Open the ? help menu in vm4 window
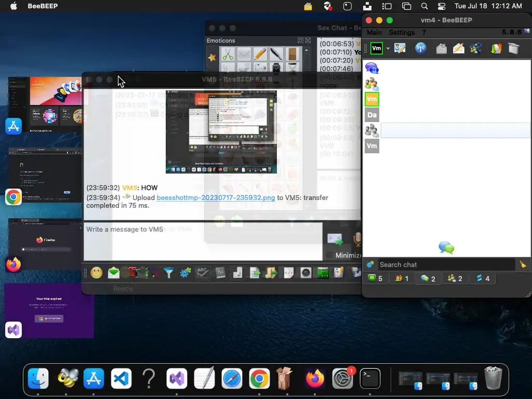This screenshot has height=399, width=532. pyautogui.click(x=424, y=32)
